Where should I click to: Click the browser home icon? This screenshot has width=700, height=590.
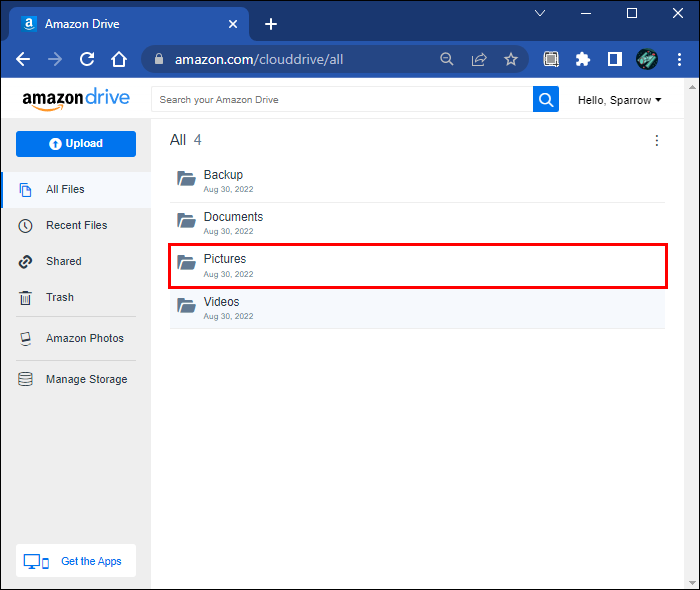click(x=119, y=59)
